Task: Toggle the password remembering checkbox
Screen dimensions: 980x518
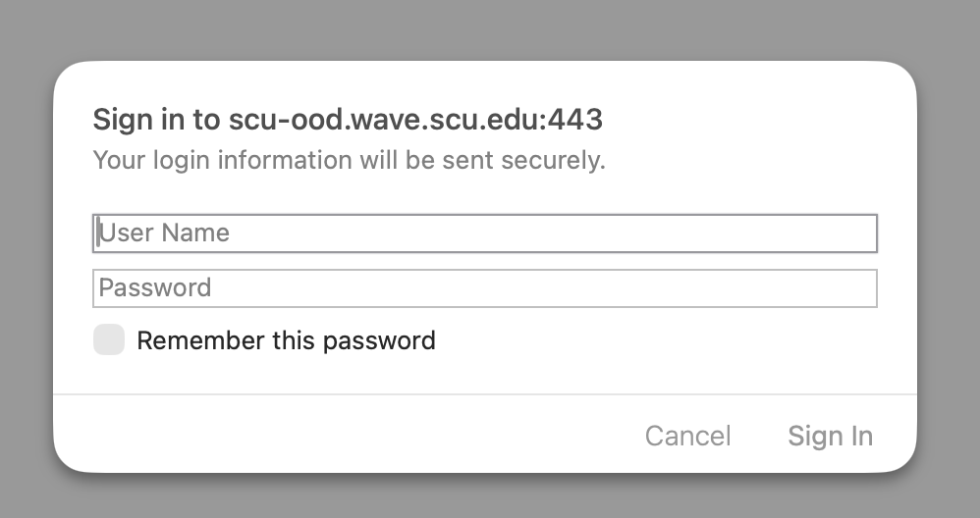Action: click(109, 340)
